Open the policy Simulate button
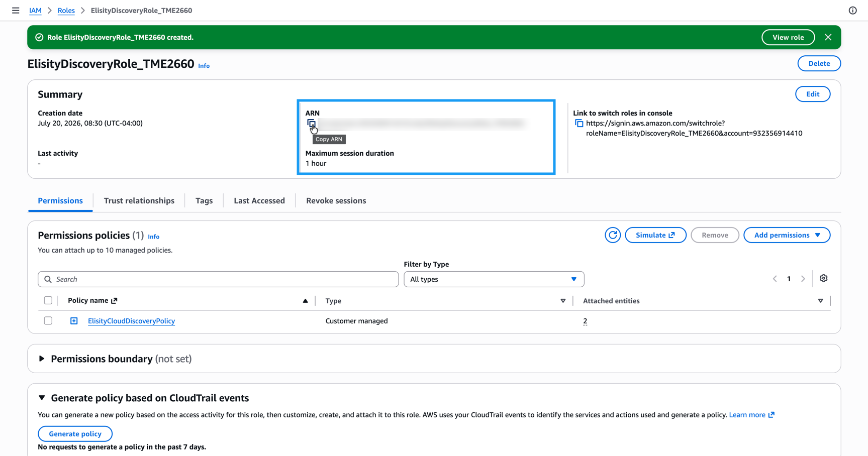 (655, 235)
